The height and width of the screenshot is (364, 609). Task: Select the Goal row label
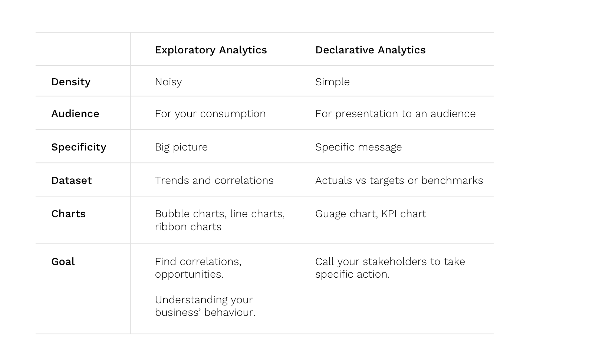click(x=63, y=262)
